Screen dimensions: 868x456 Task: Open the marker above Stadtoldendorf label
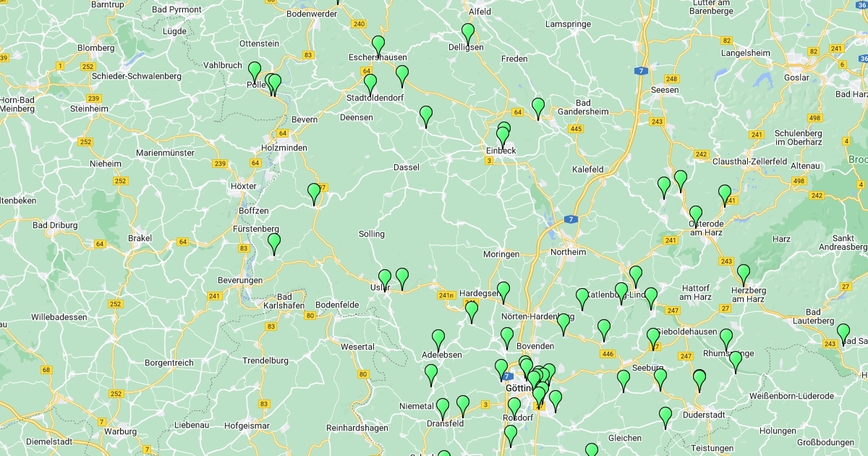[370, 85]
